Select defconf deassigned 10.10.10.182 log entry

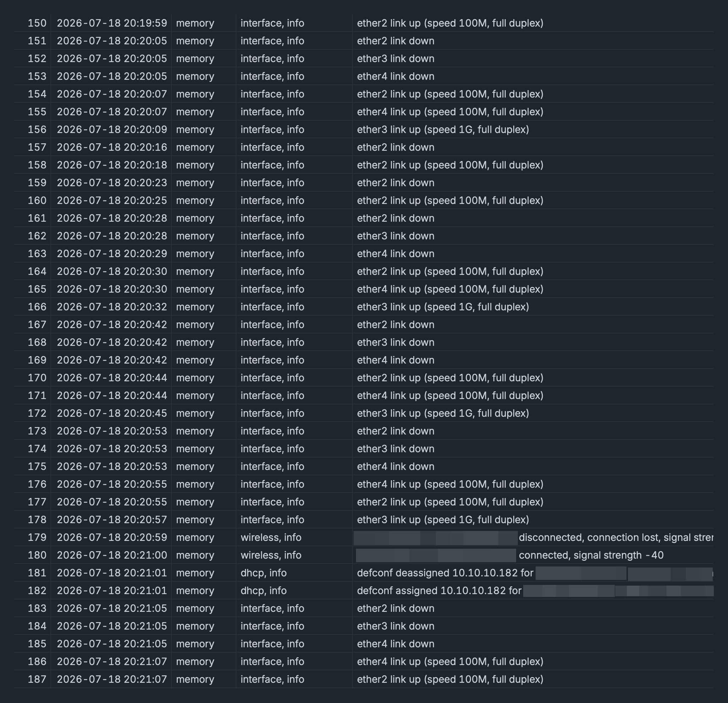tap(363, 573)
